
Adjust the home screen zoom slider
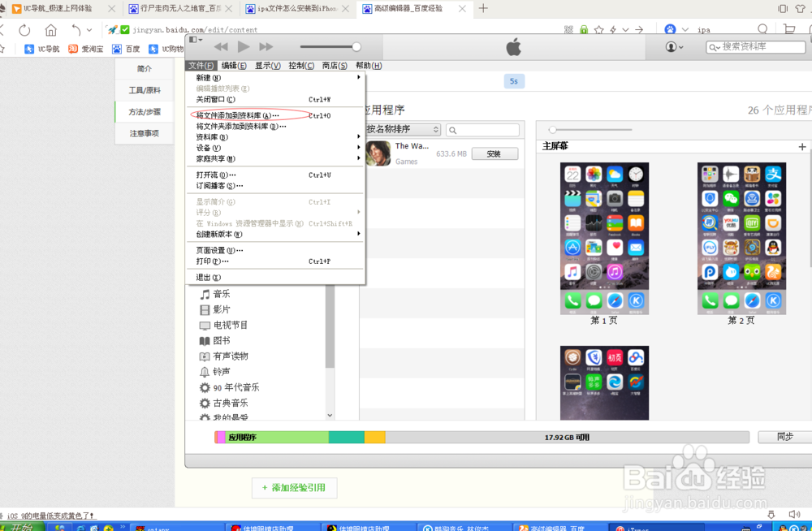[x=552, y=130]
